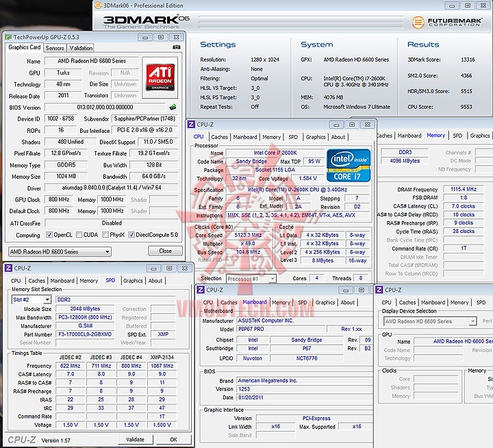Viewport: 493px width, 448px height.
Task: Toggle the CUDA checkbox
Action: coord(77,235)
